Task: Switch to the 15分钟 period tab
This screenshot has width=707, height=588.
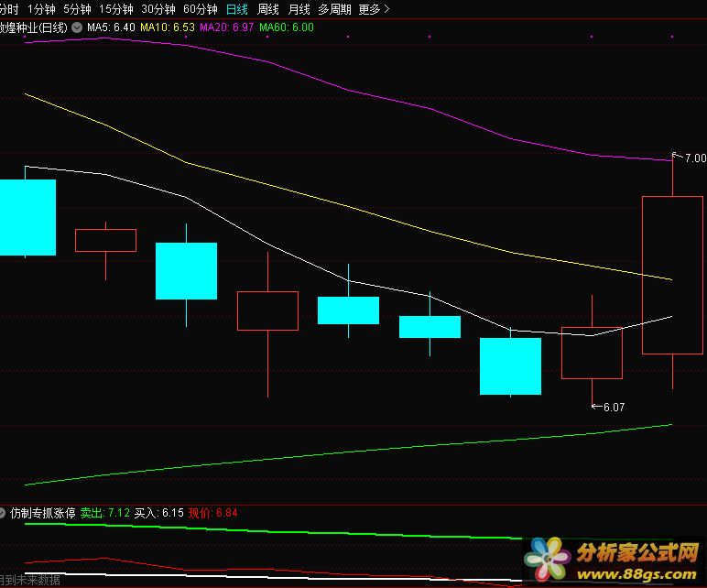Action: pos(116,9)
